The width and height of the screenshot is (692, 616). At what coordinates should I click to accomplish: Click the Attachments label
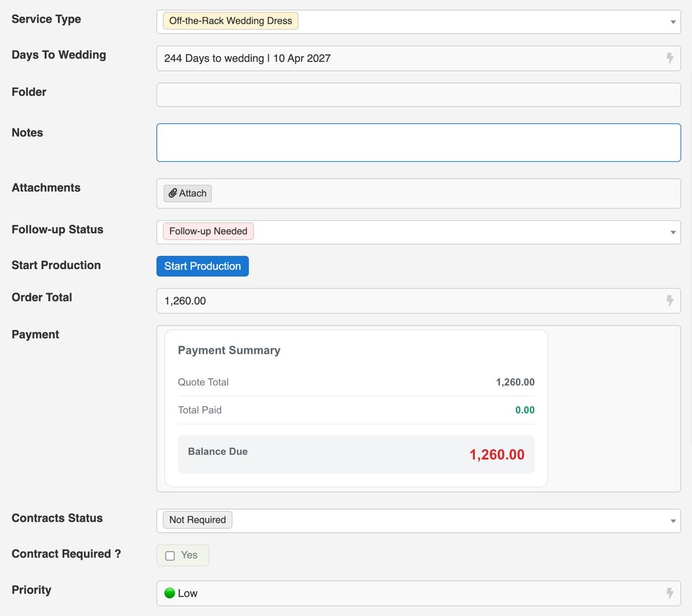point(46,188)
